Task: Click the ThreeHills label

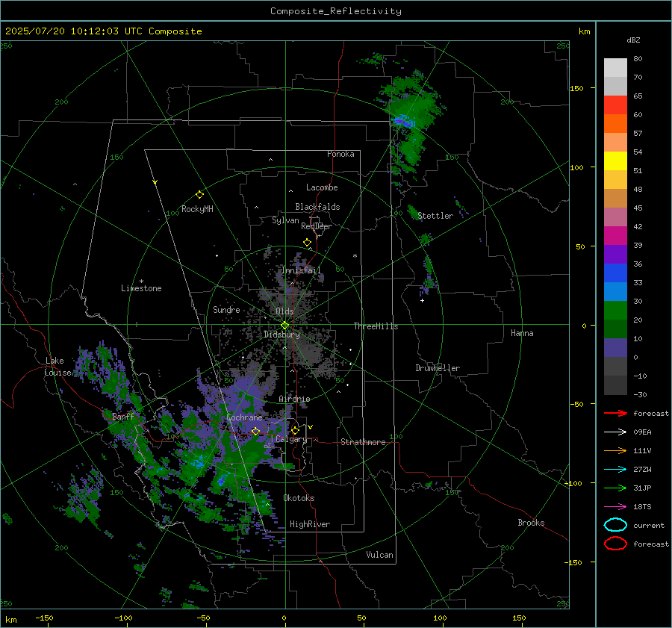Action: pyautogui.click(x=376, y=326)
